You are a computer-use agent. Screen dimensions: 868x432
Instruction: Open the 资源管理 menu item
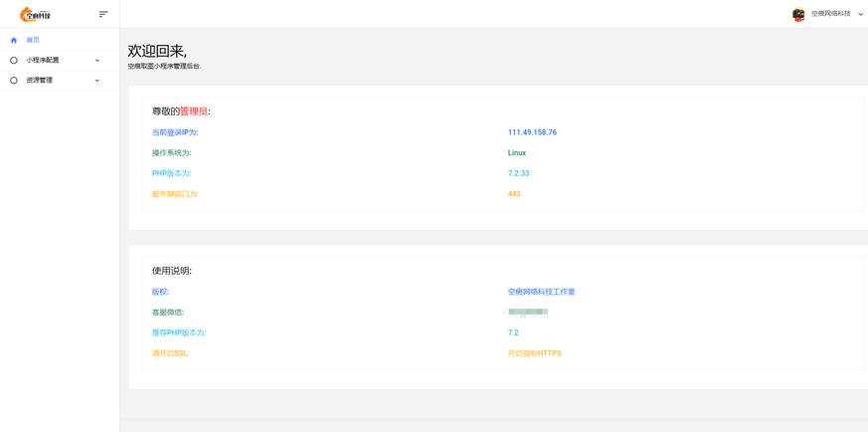[40, 81]
